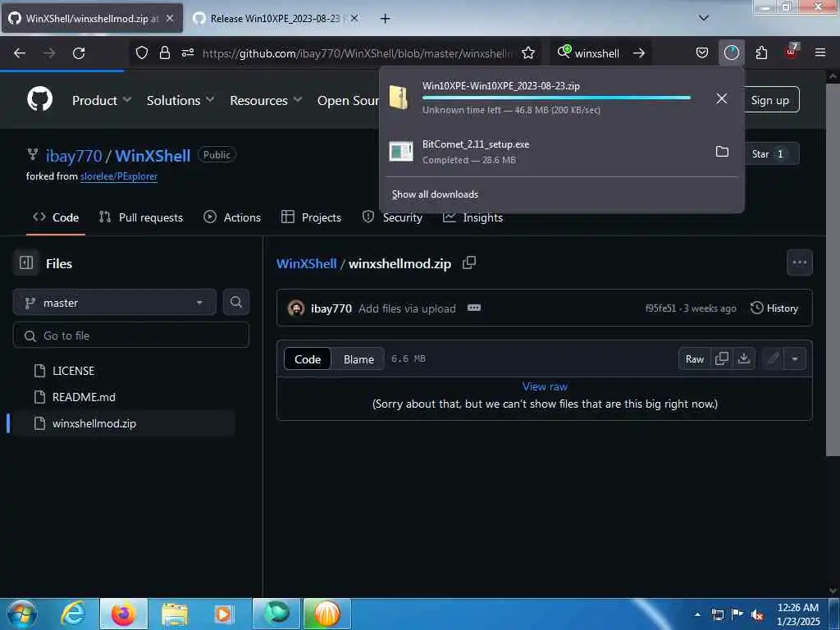Click the View raw link
Screen dimensions: 840x630
(545, 386)
